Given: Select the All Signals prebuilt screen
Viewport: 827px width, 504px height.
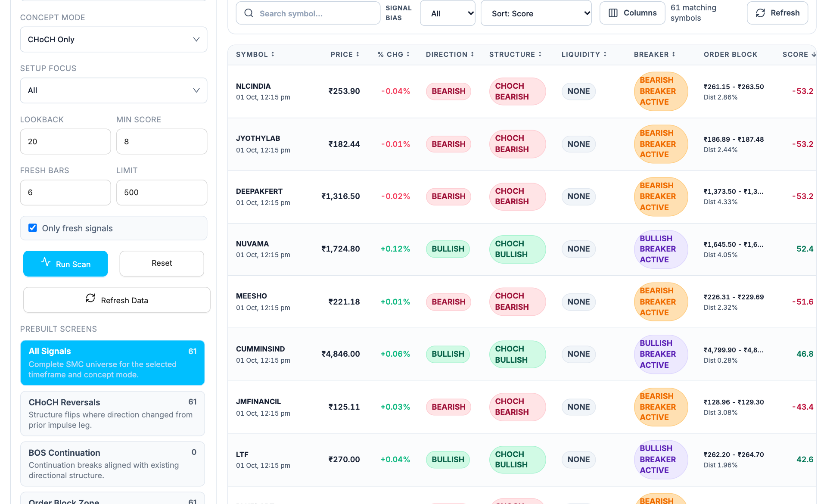Looking at the screenshot, I should pos(112,363).
